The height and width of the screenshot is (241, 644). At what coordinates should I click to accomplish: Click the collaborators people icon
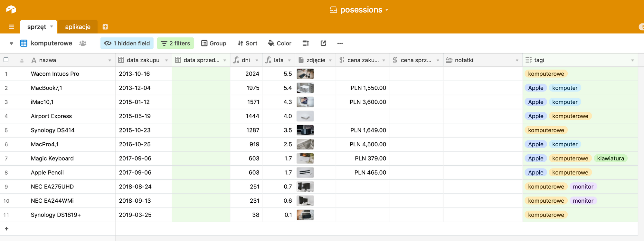pos(83,43)
